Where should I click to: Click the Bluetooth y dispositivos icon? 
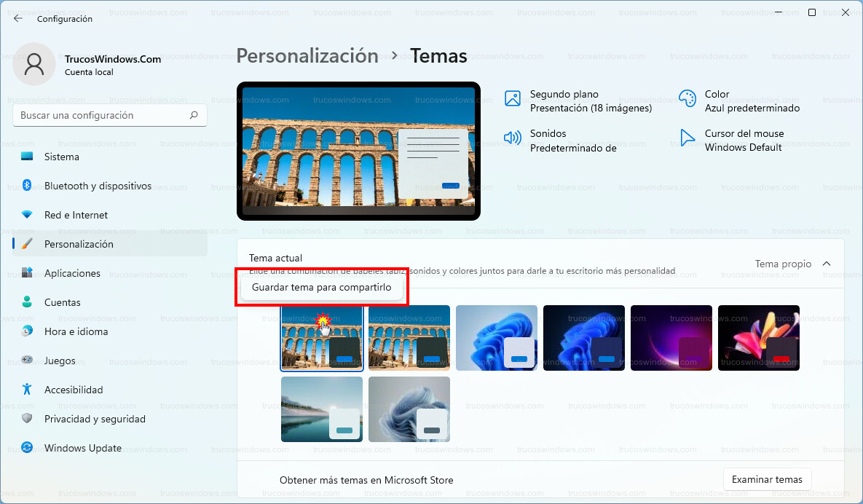28,186
